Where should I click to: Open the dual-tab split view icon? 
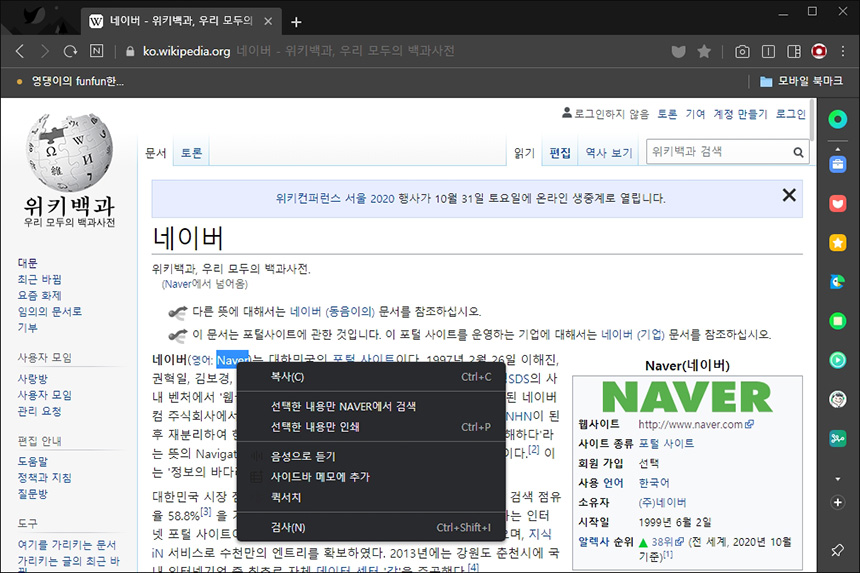[x=794, y=52]
